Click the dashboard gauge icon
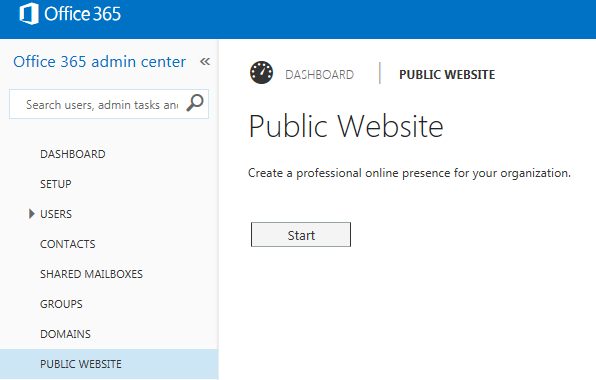 pyautogui.click(x=262, y=73)
